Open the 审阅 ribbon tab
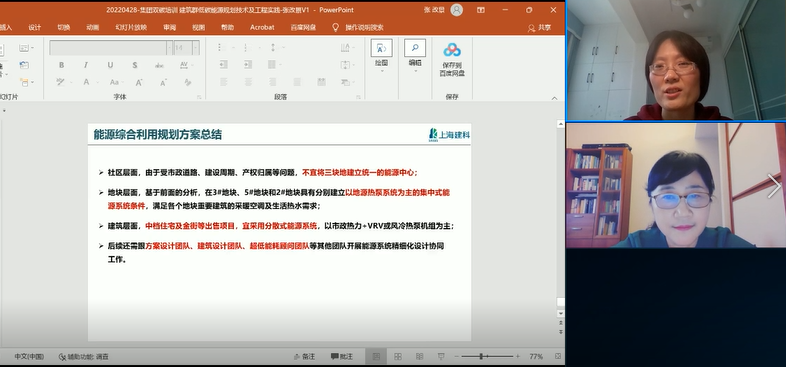786x367 pixels. (169, 28)
